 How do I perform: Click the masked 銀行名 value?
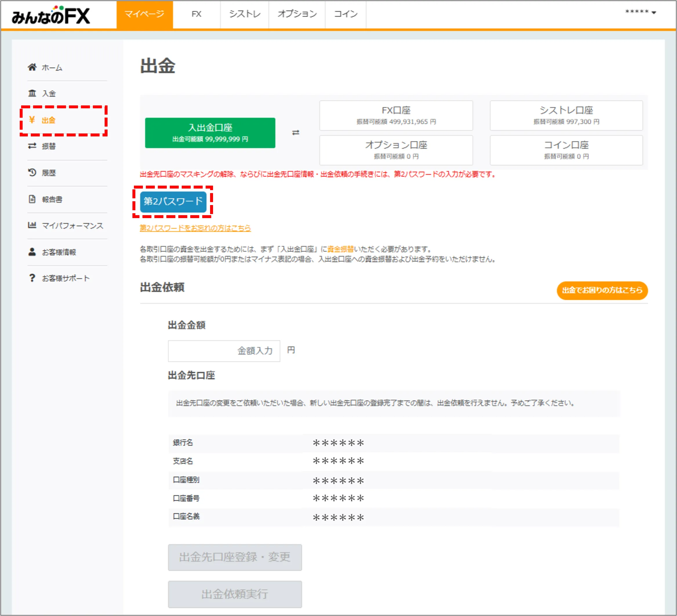pyautogui.click(x=338, y=443)
